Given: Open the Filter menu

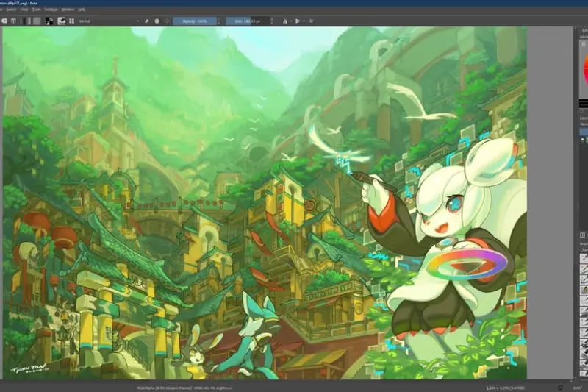Looking at the screenshot, I should [x=24, y=10].
